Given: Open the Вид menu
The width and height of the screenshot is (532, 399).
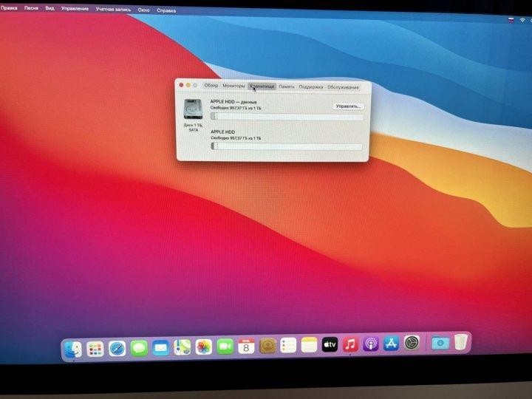Looking at the screenshot, I should coord(50,8).
